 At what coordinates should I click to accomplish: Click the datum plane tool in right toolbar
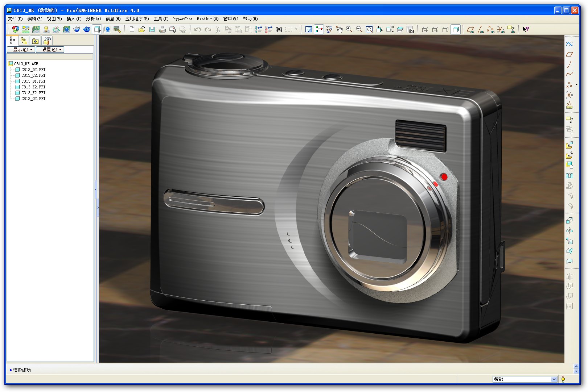point(570,54)
